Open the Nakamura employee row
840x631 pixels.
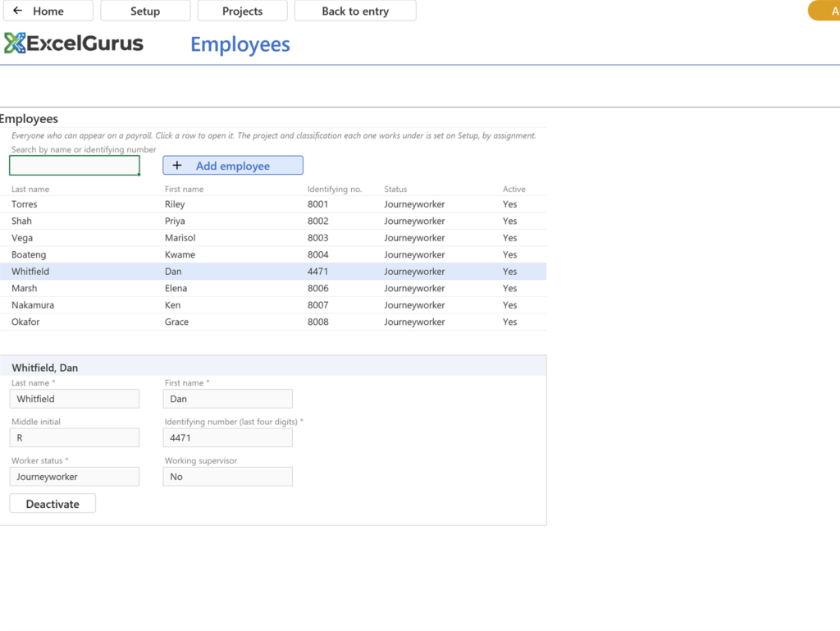(273, 304)
